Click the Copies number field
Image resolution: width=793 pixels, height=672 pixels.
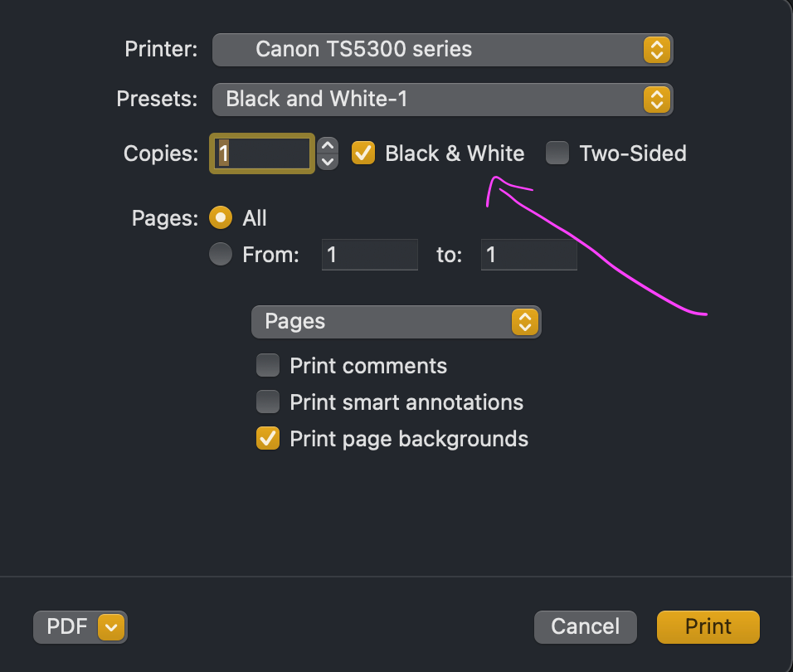click(262, 153)
